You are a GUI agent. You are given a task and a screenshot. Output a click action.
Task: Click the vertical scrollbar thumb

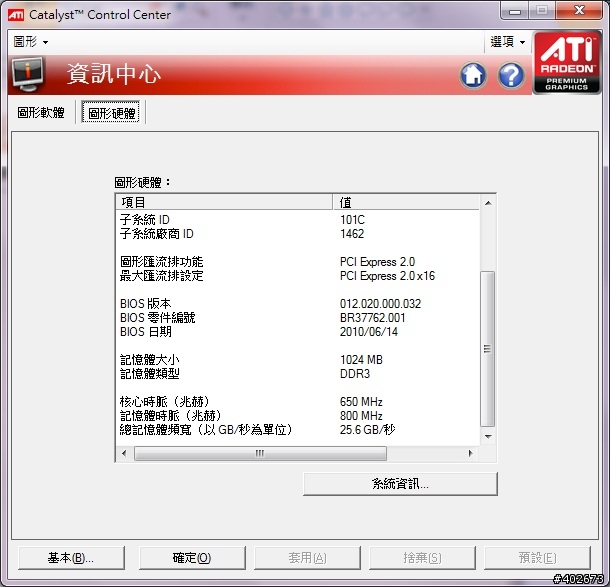click(488, 349)
